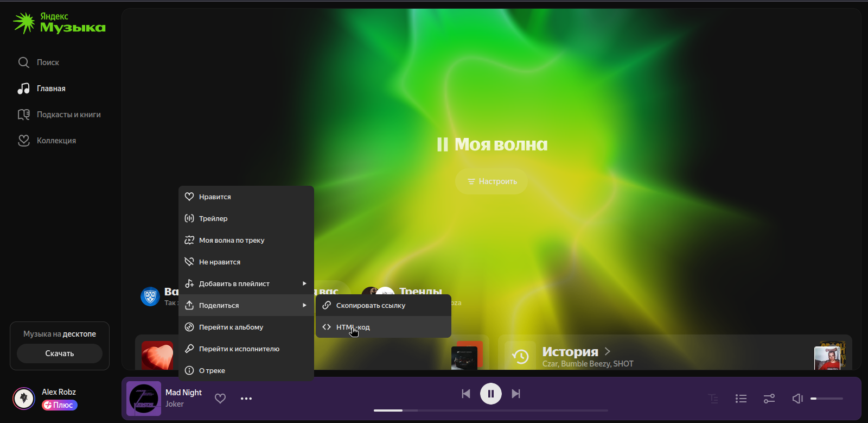Expand the Добавить в плейлист submenu
The image size is (868, 423).
point(246,283)
